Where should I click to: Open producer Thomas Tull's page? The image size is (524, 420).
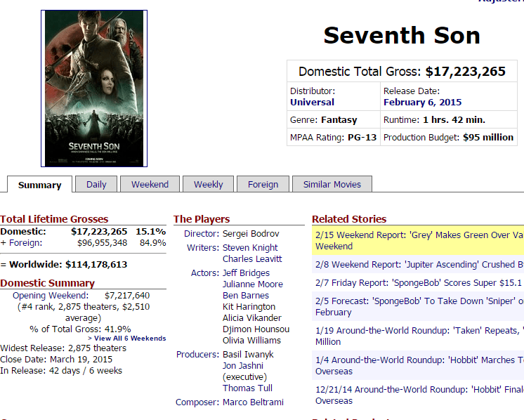tap(247, 388)
